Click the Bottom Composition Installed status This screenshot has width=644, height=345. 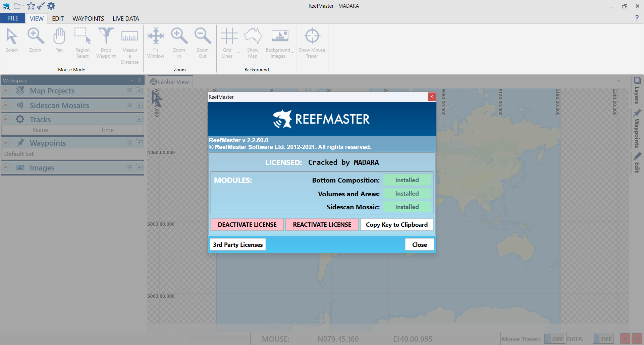(407, 180)
